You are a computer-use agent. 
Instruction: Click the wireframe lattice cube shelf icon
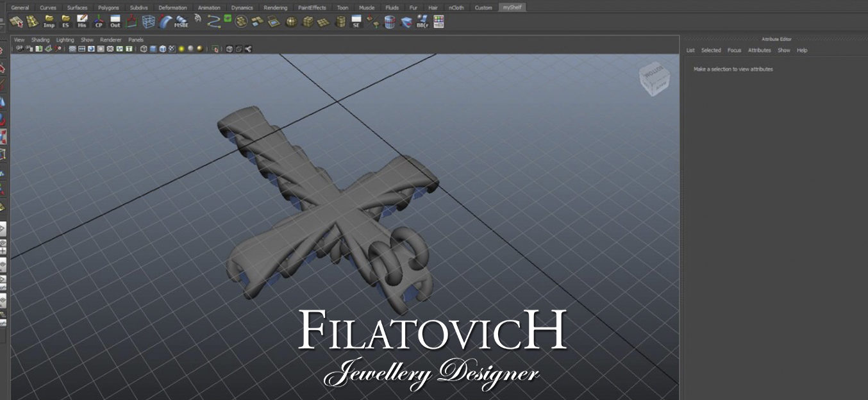pyautogui.click(x=148, y=22)
